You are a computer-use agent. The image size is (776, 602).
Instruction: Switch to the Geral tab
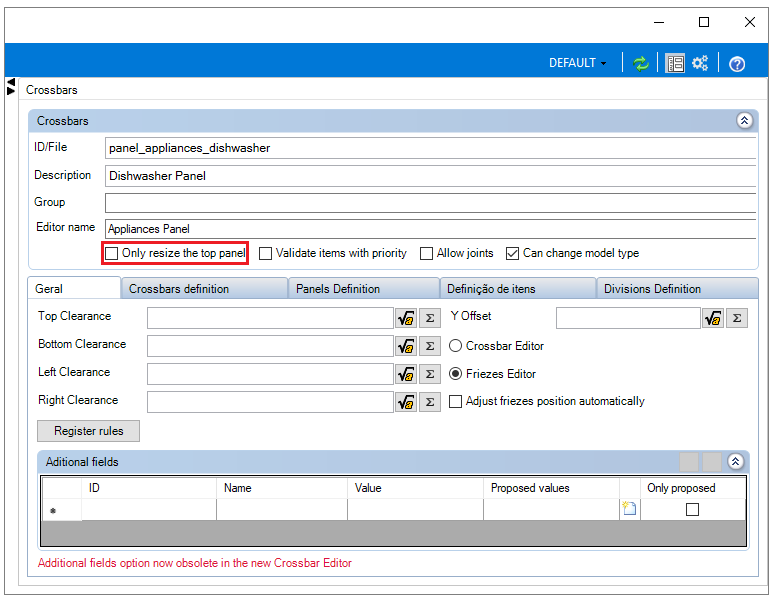(74, 288)
